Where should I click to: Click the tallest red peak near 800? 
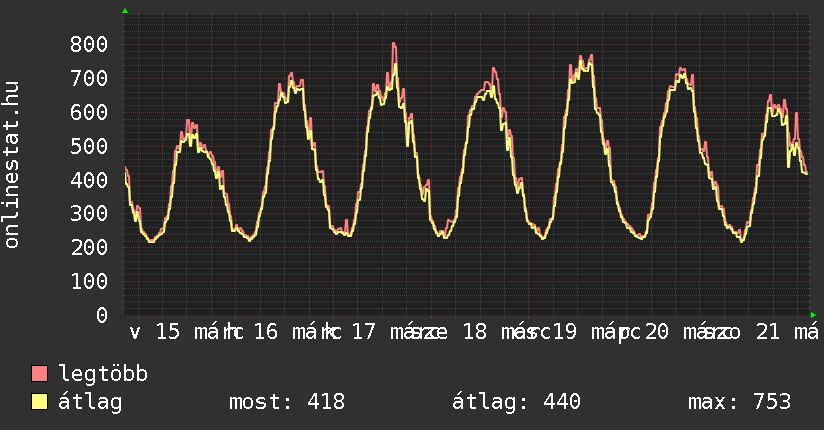[x=394, y=44]
